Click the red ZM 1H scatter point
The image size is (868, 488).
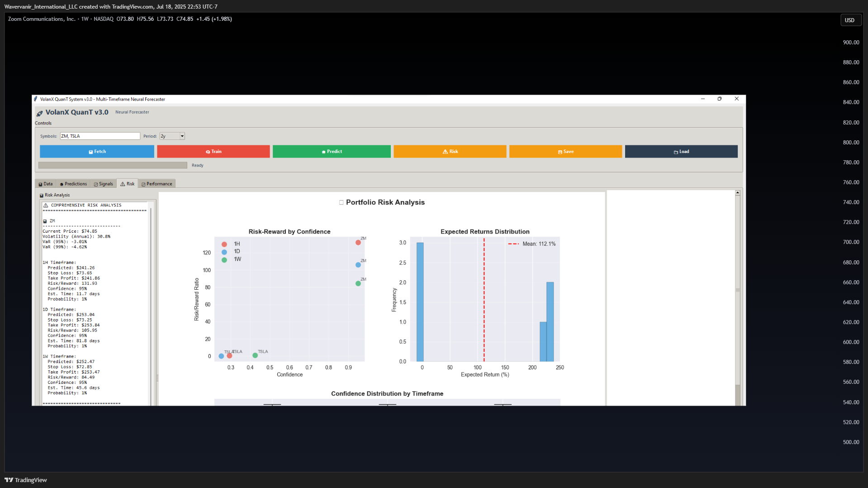click(358, 243)
